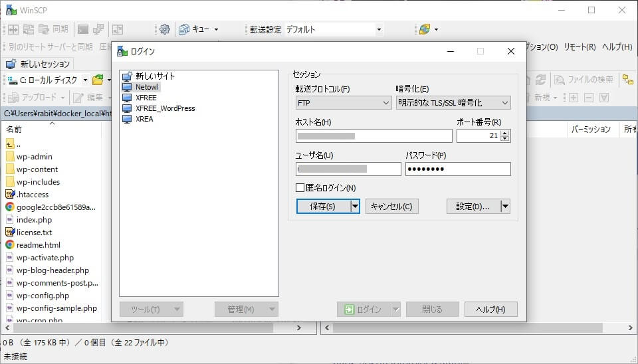This screenshot has height=364, width=638.
Task: Click the wp-admin folder
Action: click(34, 157)
